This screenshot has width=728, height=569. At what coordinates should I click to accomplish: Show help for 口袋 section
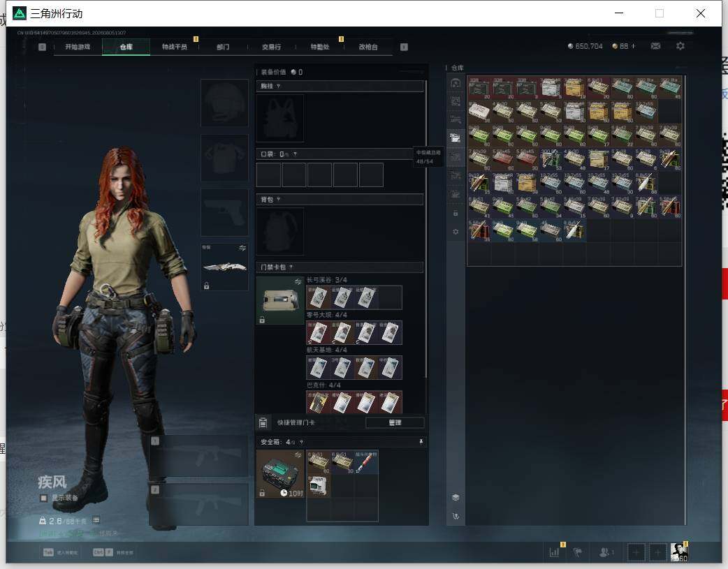click(295, 154)
